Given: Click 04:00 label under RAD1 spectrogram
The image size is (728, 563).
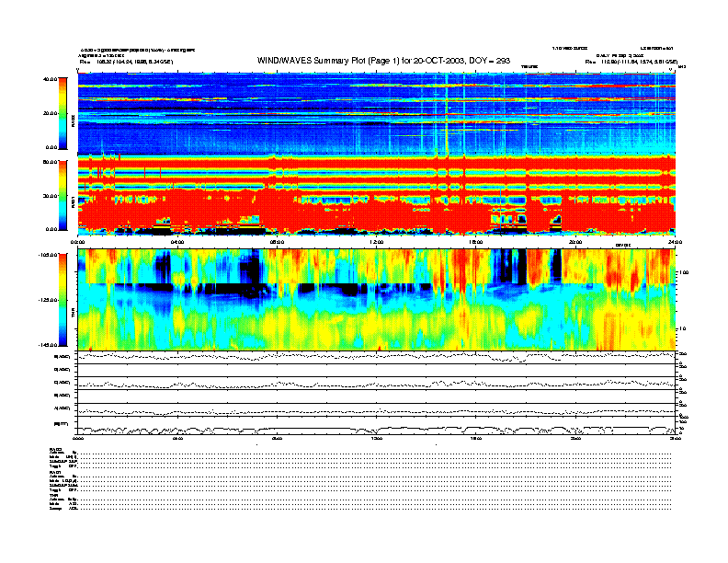Looking at the screenshot, I should pyautogui.click(x=177, y=242).
